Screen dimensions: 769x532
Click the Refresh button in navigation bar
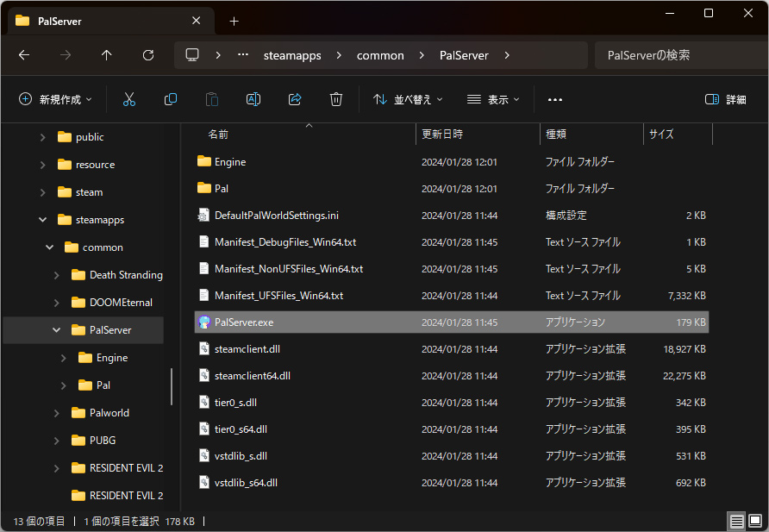coord(148,55)
